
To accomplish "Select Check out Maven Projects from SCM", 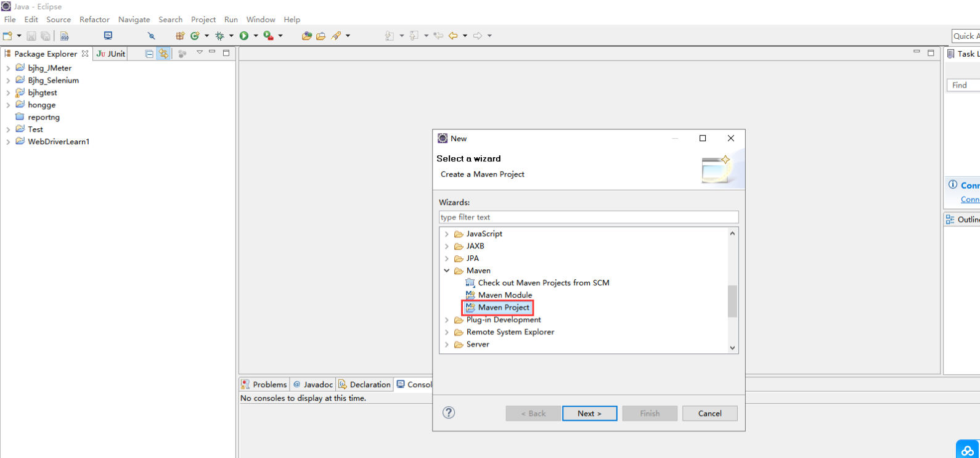I will [537, 283].
